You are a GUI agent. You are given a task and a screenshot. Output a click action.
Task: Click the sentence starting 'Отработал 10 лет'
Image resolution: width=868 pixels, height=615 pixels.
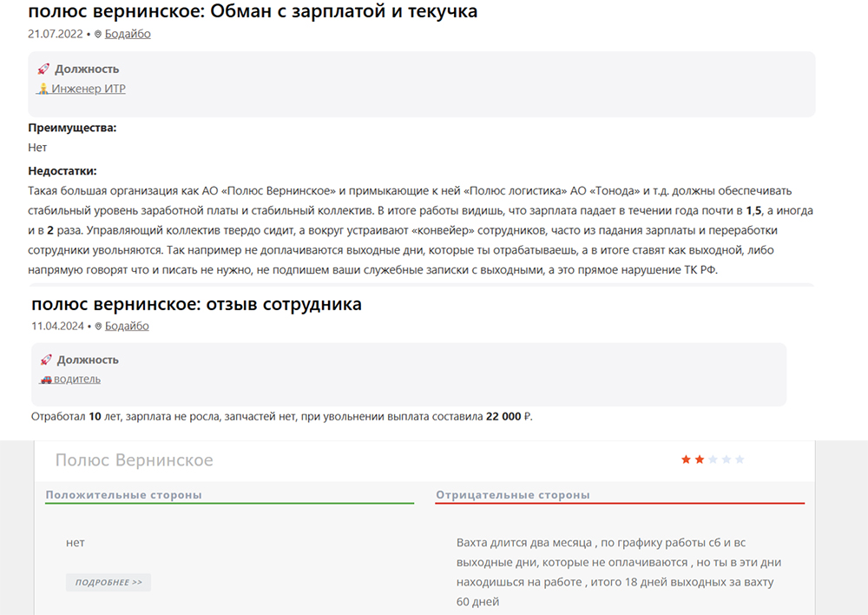click(x=282, y=416)
